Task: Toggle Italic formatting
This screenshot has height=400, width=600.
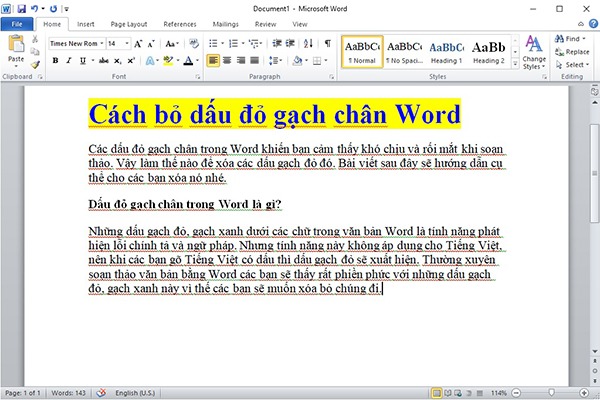Action: pos(69,60)
